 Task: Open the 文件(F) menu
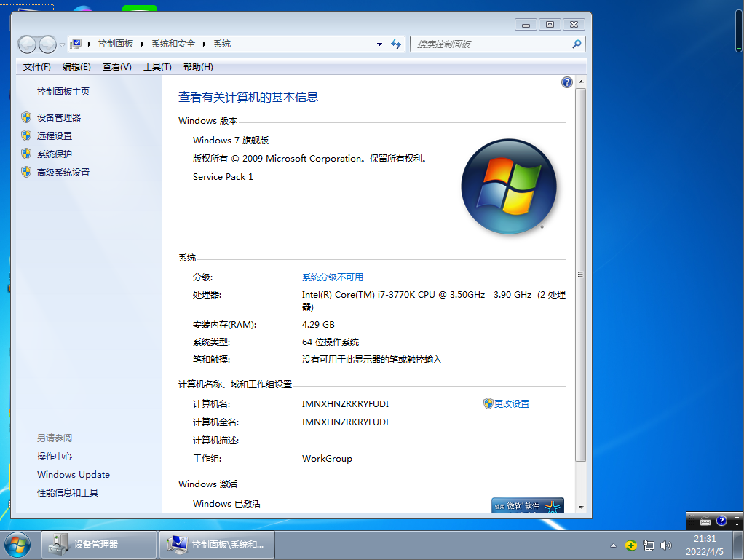click(37, 67)
